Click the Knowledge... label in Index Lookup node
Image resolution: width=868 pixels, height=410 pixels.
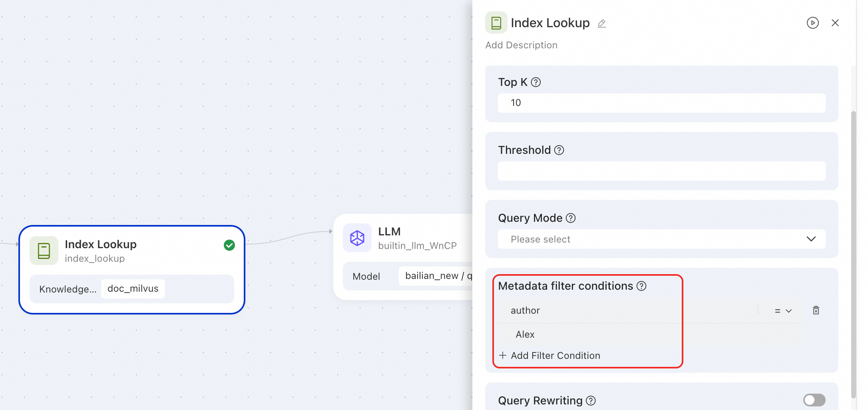68,289
